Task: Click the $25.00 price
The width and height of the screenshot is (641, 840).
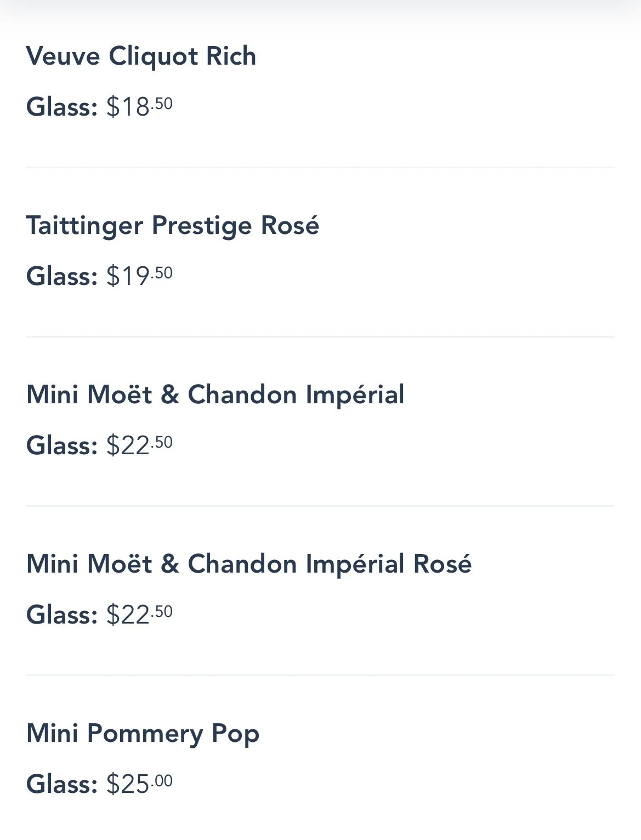Action: [x=139, y=784]
